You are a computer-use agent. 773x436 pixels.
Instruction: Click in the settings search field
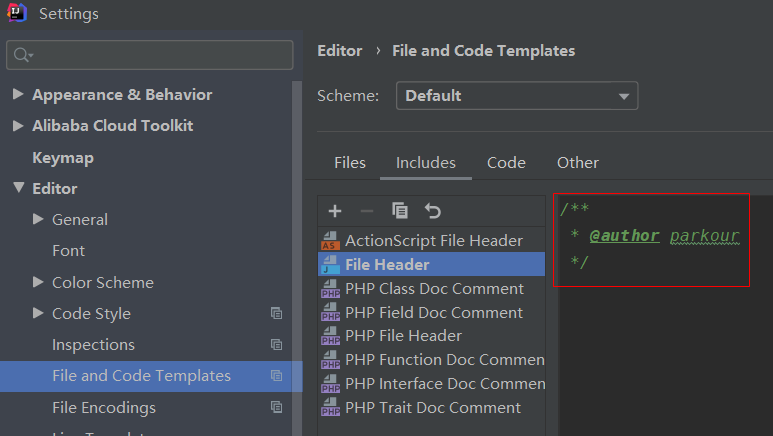150,55
